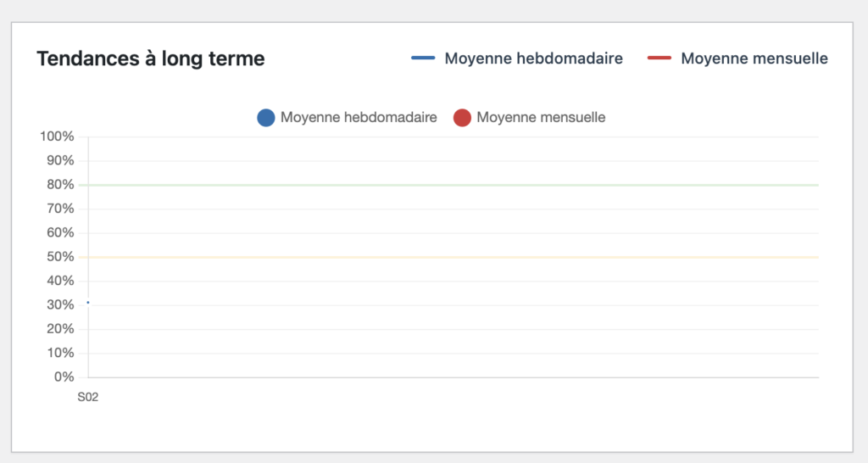This screenshot has width=868, height=463.
Task: Toggle the blue circle legend marker in chart
Action: pyautogui.click(x=266, y=118)
